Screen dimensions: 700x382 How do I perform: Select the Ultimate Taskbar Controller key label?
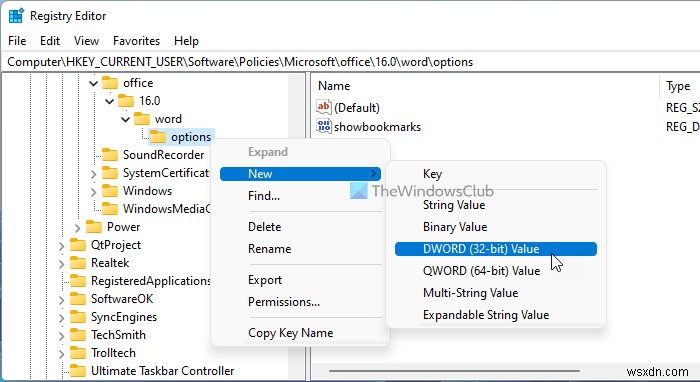pyautogui.click(x=162, y=371)
